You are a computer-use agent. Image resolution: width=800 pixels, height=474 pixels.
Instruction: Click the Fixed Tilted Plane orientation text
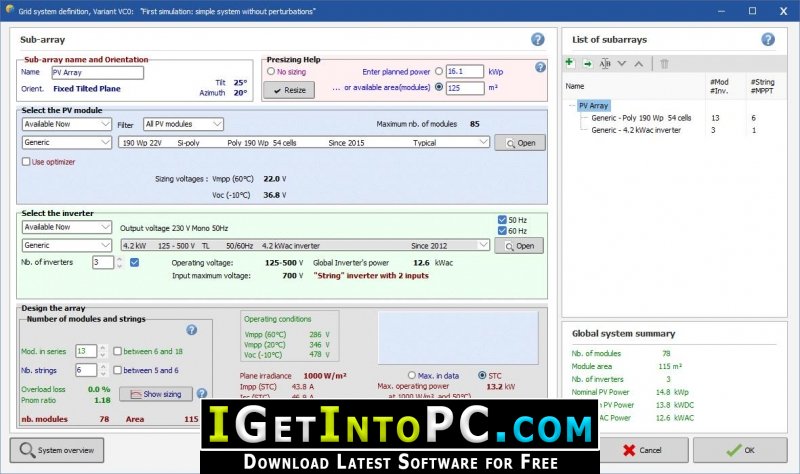tap(87, 88)
